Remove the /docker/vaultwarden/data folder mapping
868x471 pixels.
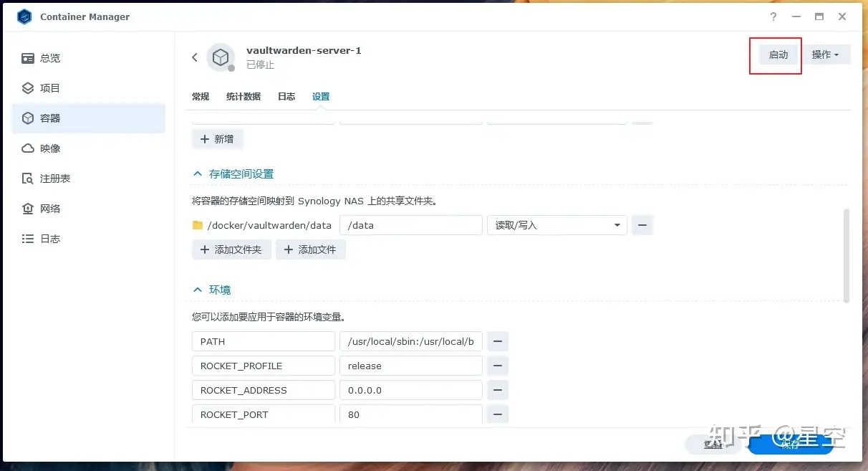pos(642,225)
